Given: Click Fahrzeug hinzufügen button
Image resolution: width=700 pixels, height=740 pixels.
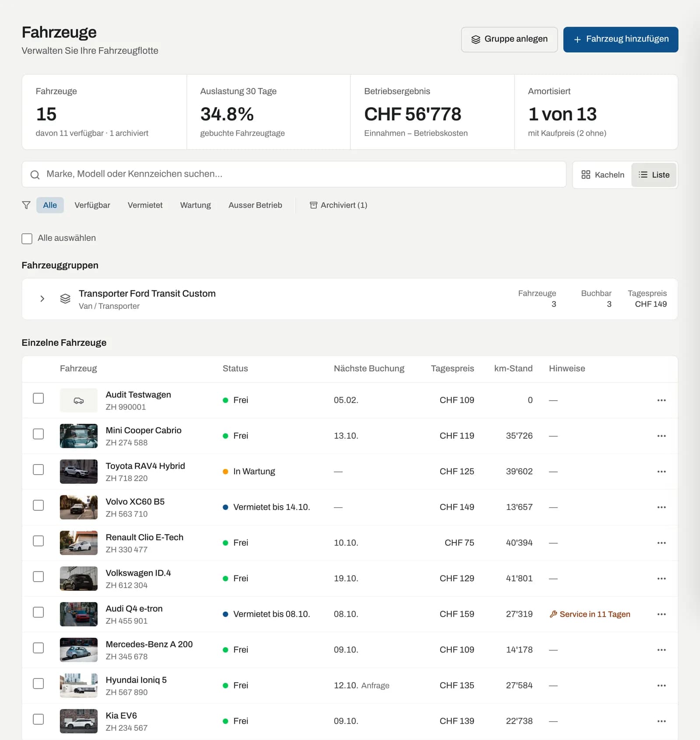Looking at the screenshot, I should click(620, 39).
